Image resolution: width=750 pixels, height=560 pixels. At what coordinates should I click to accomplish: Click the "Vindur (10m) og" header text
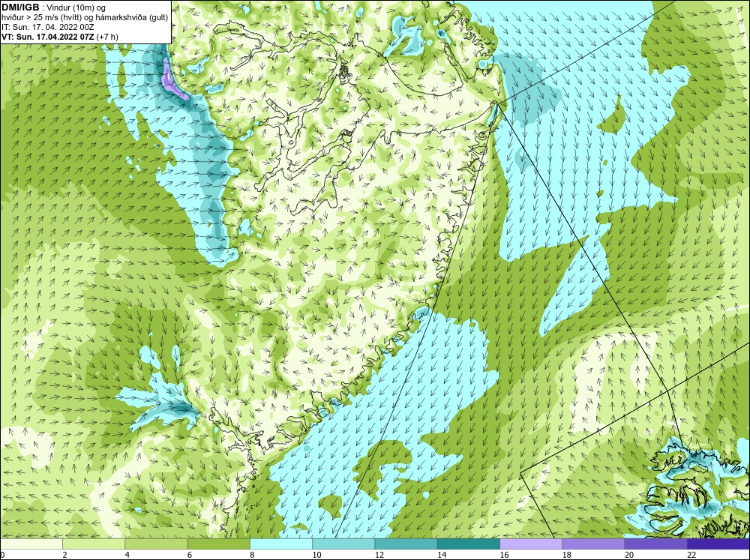tap(76, 7)
